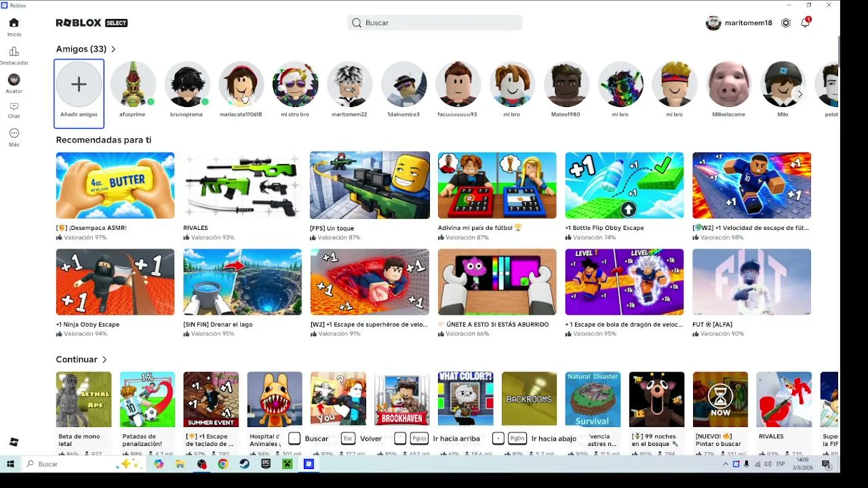This screenshot has width=868, height=488.
Task: Open +1 Escape de bola de dragón
Action: (625, 282)
